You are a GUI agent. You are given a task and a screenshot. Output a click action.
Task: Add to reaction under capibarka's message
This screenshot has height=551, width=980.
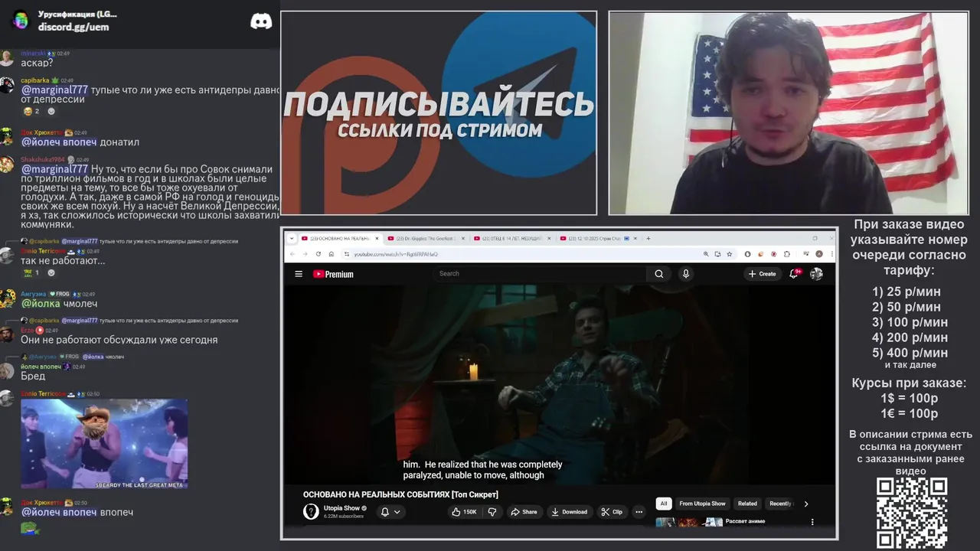tap(51, 112)
